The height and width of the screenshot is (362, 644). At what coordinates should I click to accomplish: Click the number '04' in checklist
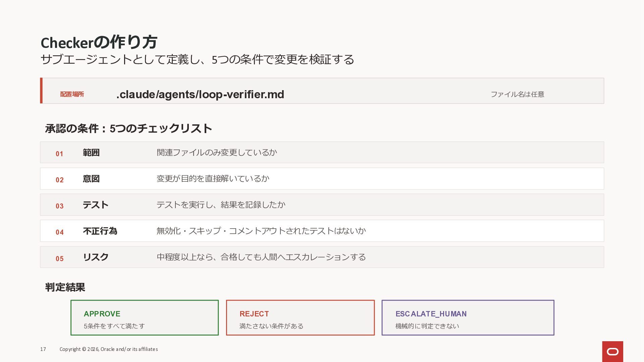click(x=60, y=232)
